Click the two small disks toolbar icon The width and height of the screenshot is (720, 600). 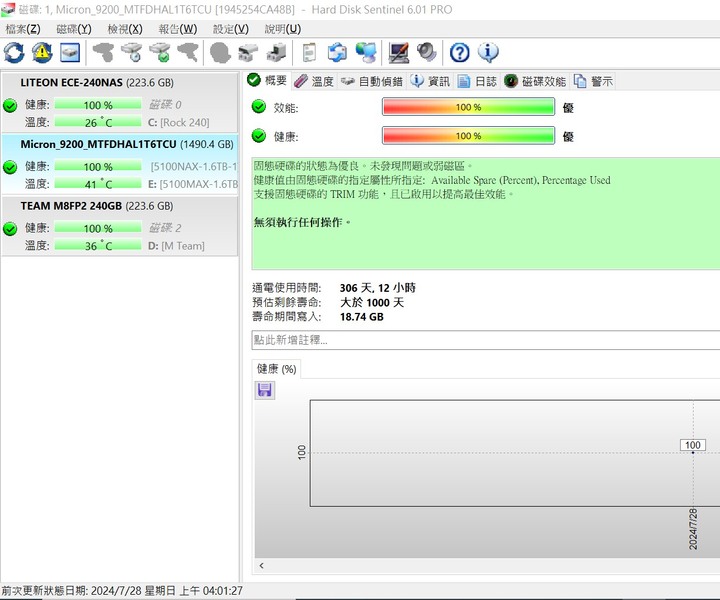pos(248,52)
